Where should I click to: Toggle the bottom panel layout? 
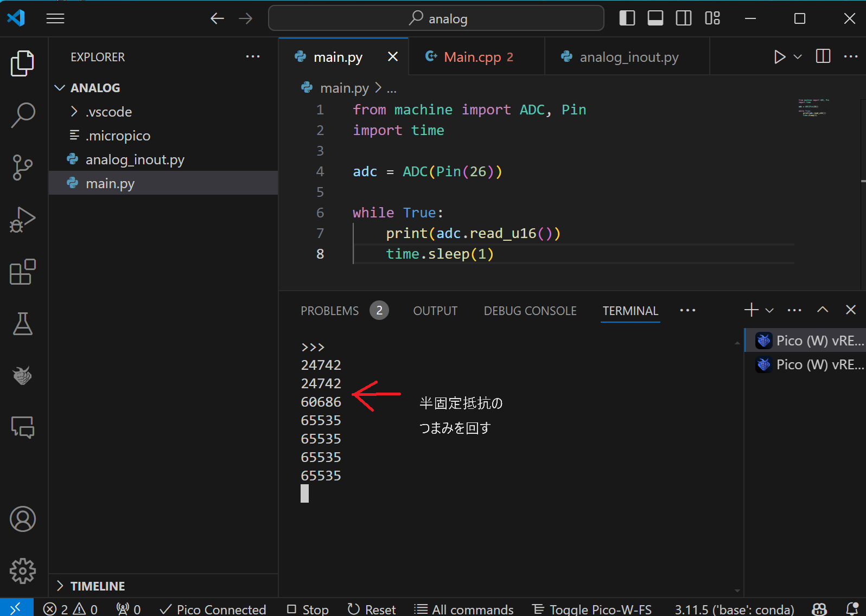[x=655, y=18]
